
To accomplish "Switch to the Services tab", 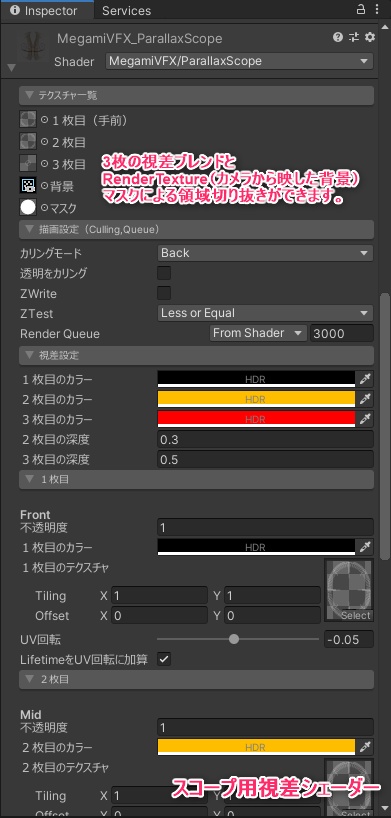I will 126,10.
